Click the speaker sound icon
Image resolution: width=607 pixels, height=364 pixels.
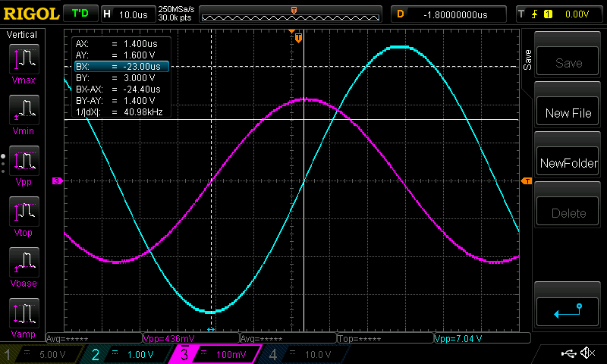pyautogui.click(x=587, y=353)
